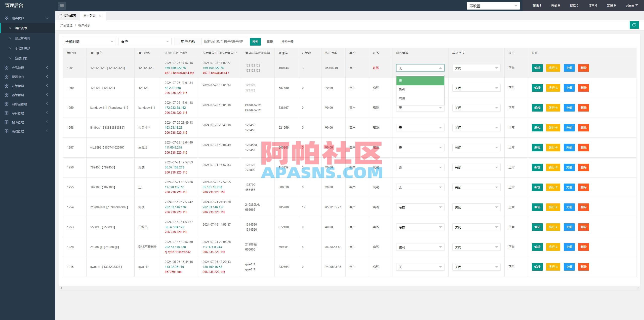Screen dimensions: 644x320
Task: Click the 错单管理 sidebar module icon
Action: pos(7,95)
